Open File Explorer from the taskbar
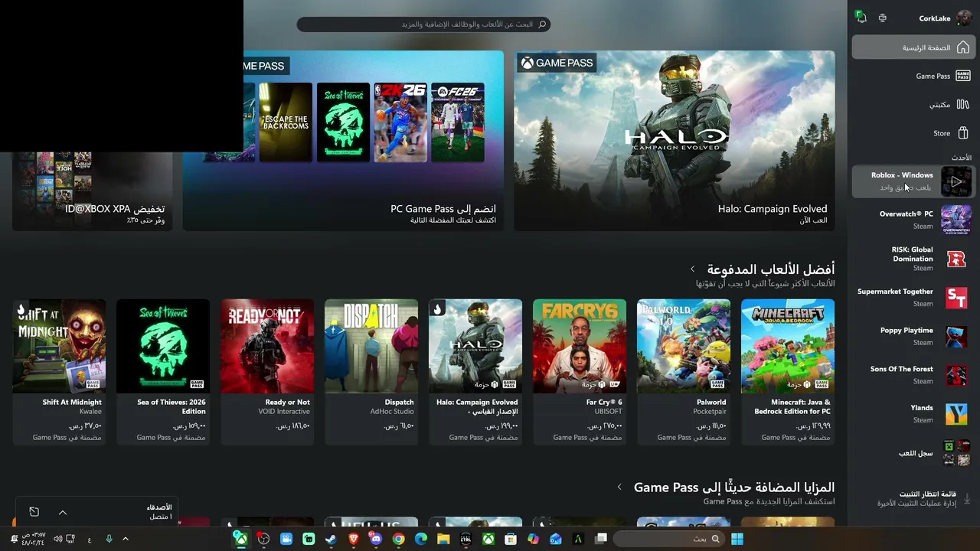 [443, 540]
